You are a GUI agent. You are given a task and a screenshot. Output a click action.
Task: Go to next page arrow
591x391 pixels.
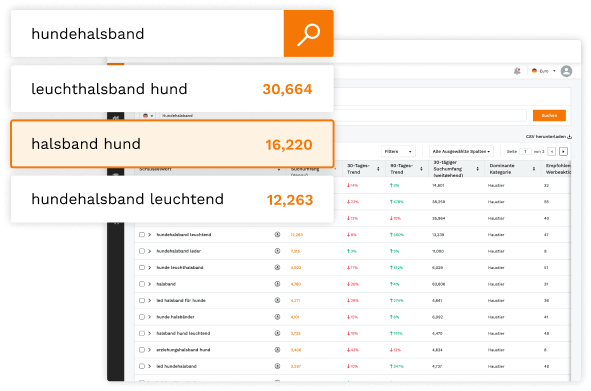coord(563,152)
